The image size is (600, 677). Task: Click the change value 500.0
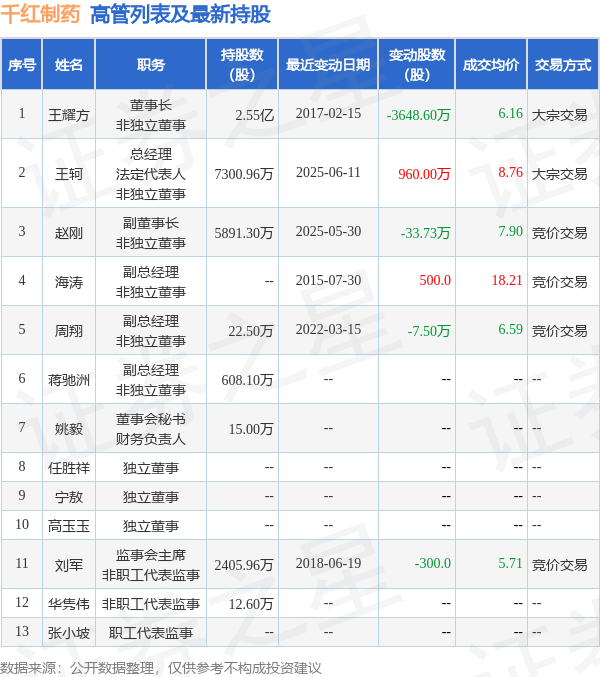[435, 280]
